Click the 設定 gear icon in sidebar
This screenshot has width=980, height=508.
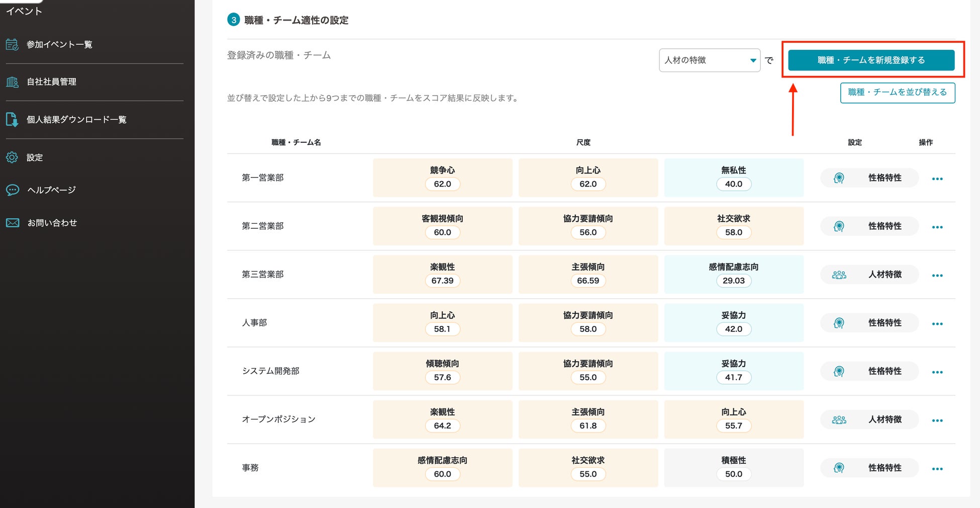pyautogui.click(x=12, y=157)
